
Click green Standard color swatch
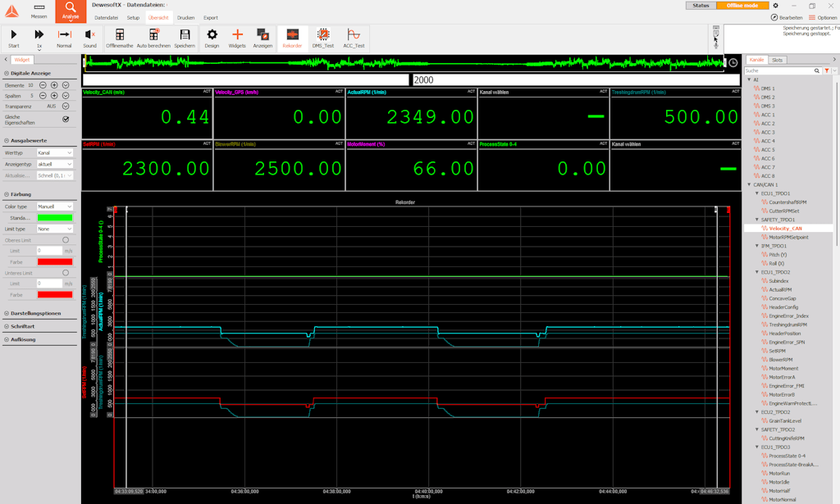tap(55, 218)
